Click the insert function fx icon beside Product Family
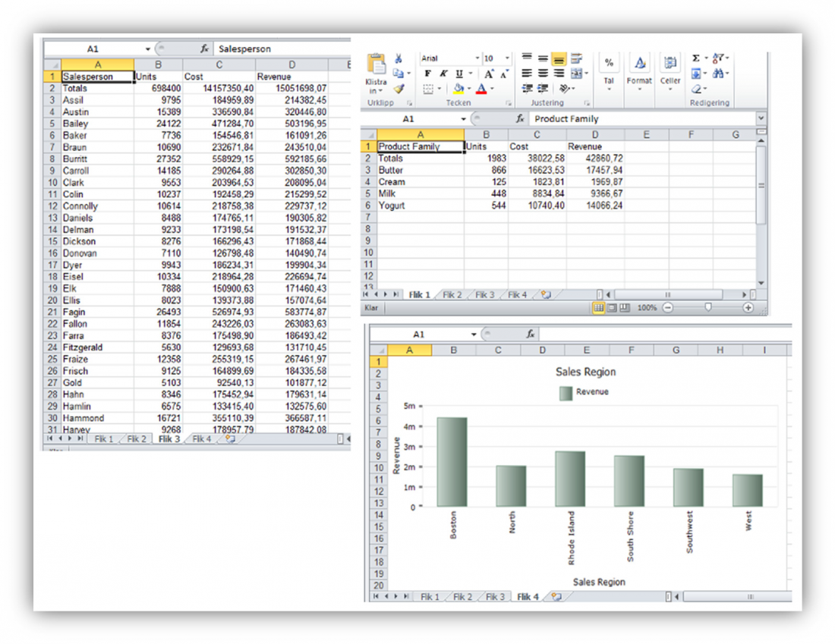 point(521,119)
